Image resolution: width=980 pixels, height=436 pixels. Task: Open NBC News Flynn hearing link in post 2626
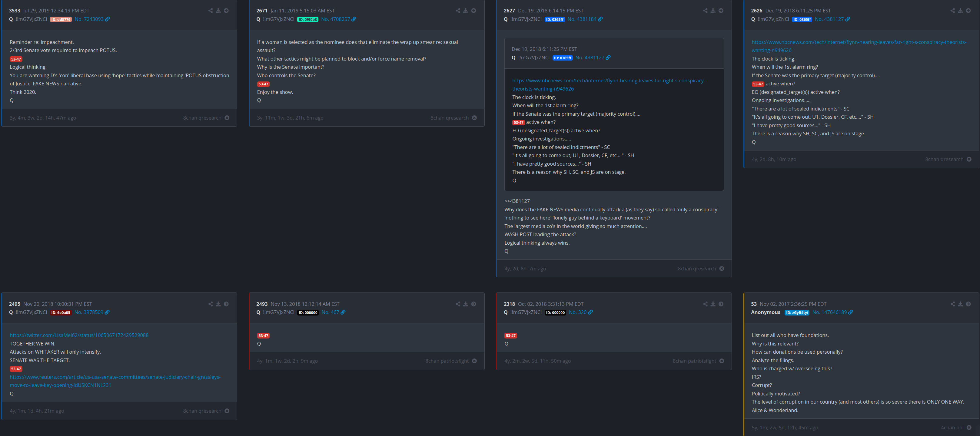pos(859,46)
